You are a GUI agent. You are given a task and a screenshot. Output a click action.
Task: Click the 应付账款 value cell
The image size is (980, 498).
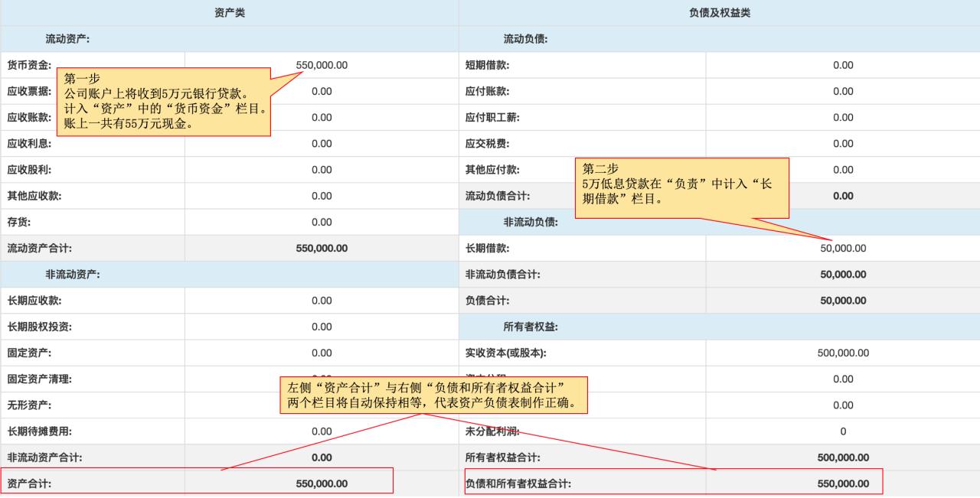pyautogui.click(x=843, y=91)
